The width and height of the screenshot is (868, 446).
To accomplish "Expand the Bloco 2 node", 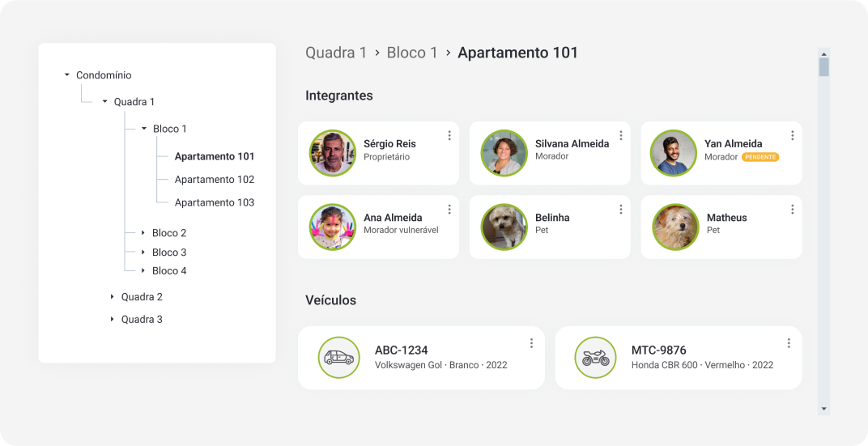I will pyautogui.click(x=143, y=233).
